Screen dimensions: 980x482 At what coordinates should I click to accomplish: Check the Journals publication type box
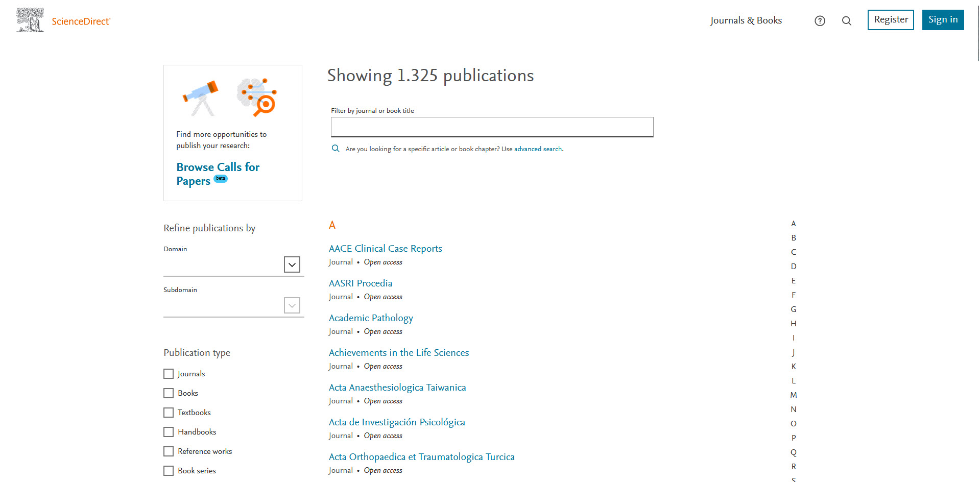[169, 374]
